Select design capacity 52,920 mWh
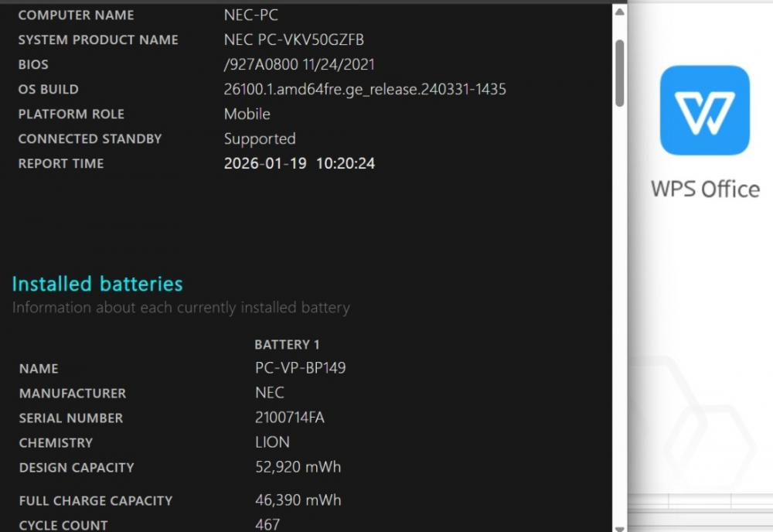The height and width of the screenshot is (532, 773). (x=298, y=467)
